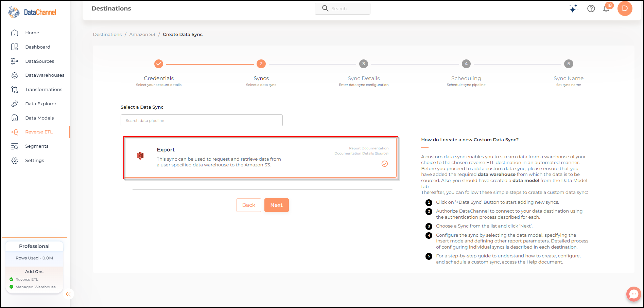Collapse the sidebar with double-chevron
The image size is (644, 308).
(68, 294)
